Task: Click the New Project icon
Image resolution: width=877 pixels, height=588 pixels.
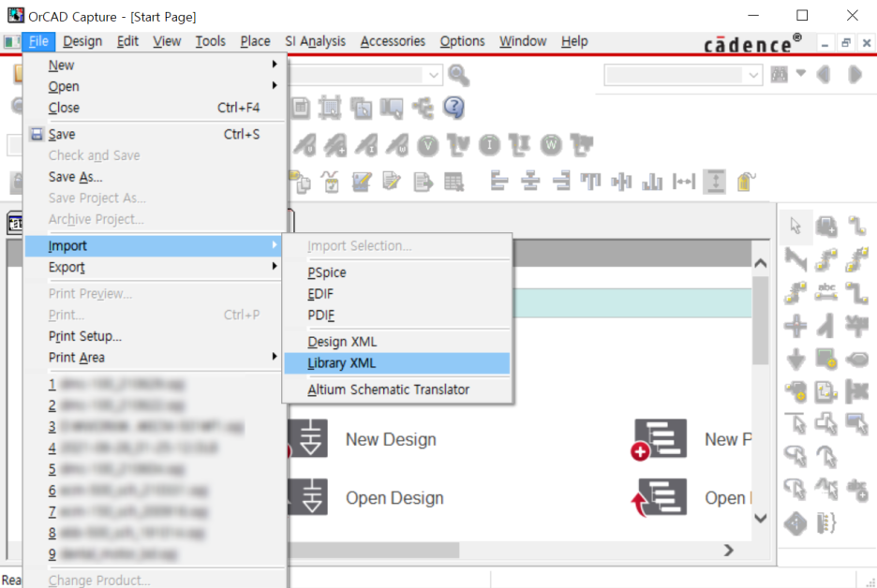Action: pyautogui.click(x=659, y=439)
